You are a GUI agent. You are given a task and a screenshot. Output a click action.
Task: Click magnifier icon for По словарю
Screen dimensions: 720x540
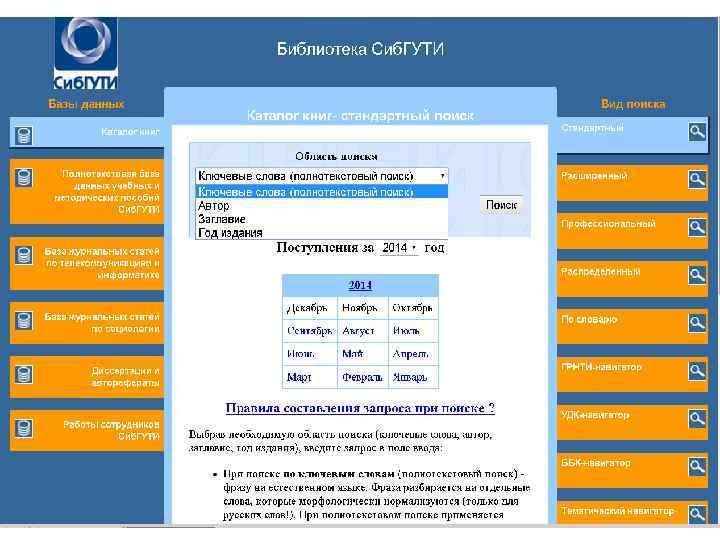697,323
